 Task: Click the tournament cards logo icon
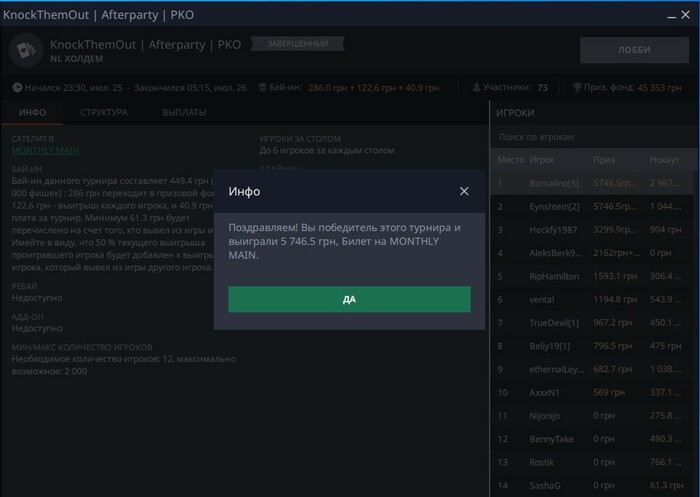click(x=26, y=50)
